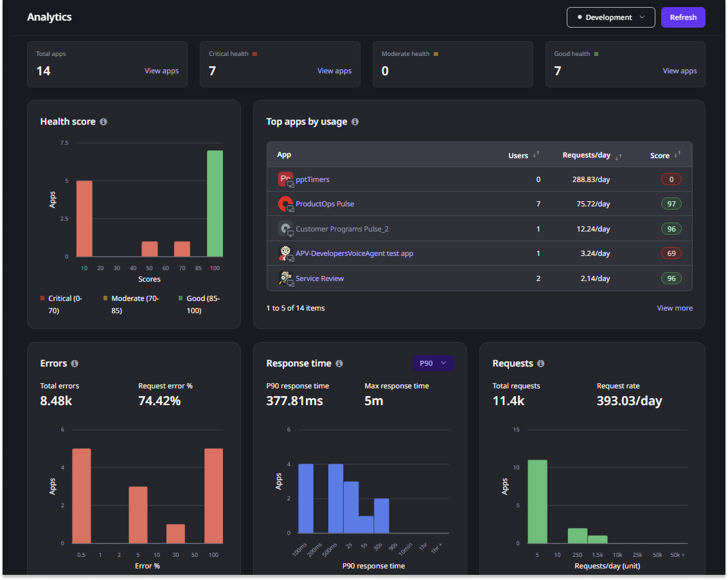Viewport: 728px width, 580px height.
Task: Click the score badge 0 for pptTimers
Action: pyautogui.click(x=671, y=179)
